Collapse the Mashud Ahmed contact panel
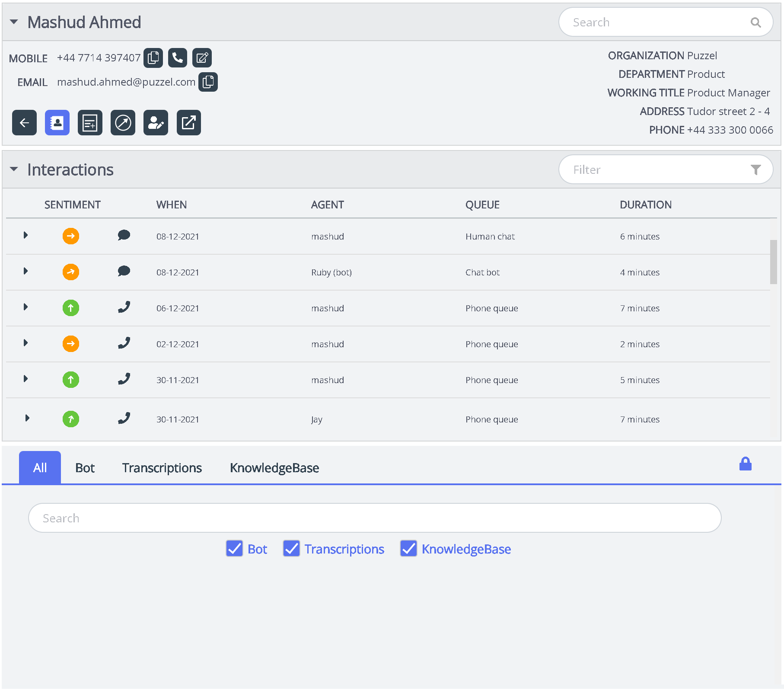Screen dimensions: 784x691 (14, 22)
